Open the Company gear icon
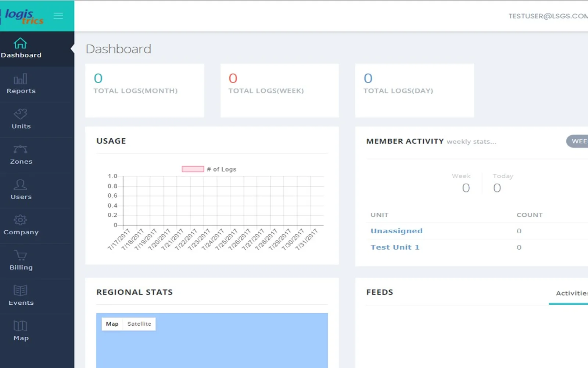588x368 pixels. tap(20, 220)
